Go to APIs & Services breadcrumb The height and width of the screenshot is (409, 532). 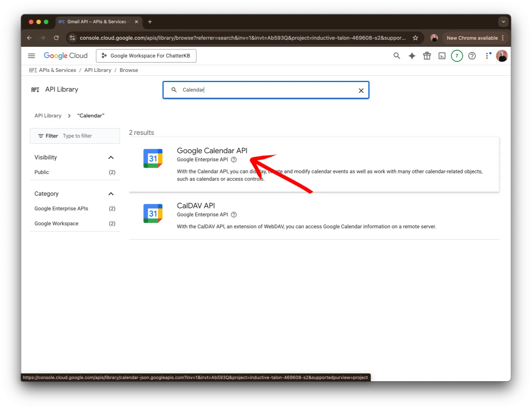[57, 70]
